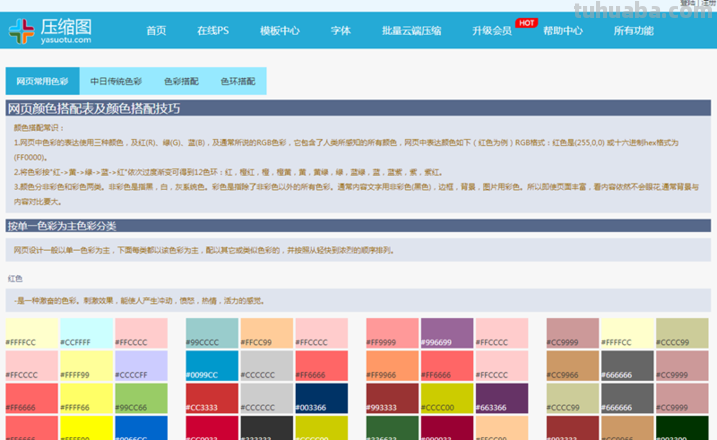Screen dimensions: 717x440
Task: Click the 压缩图 site name text
Action: point(66,27)
